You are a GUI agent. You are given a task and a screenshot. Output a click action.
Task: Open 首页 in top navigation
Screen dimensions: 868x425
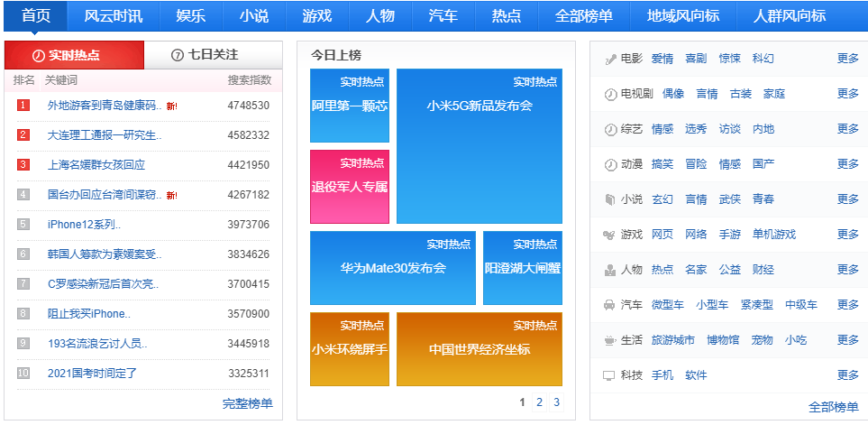pos(36,16)
